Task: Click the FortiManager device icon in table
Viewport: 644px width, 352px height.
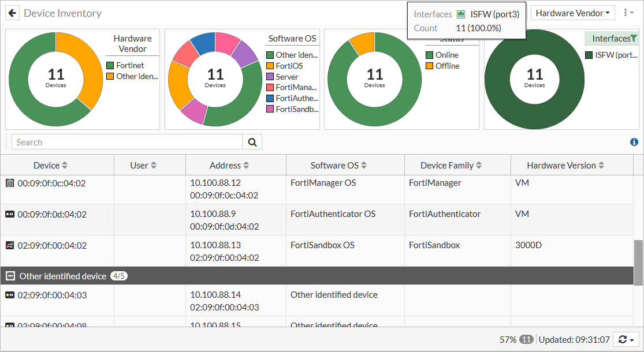Action: (x=9, y=183)
